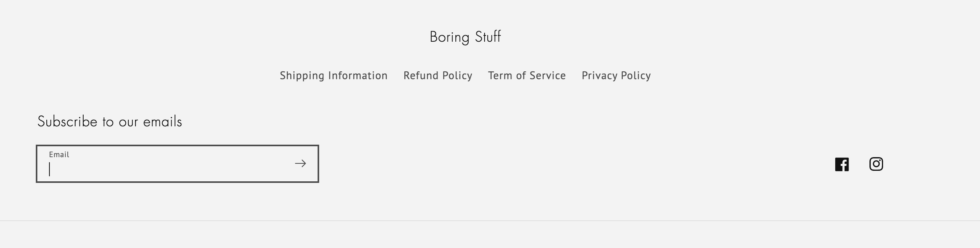Submit the newsletter signup form

300,164
